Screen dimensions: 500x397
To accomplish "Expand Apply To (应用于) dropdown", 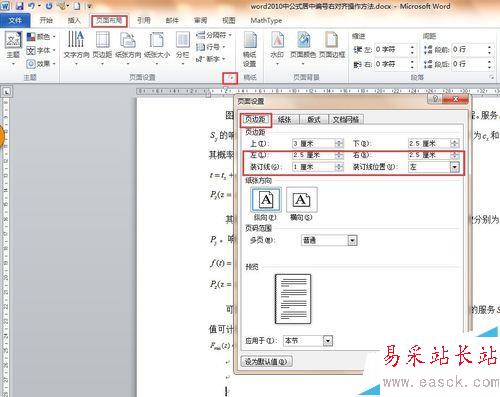I will [x=328, y=341].
